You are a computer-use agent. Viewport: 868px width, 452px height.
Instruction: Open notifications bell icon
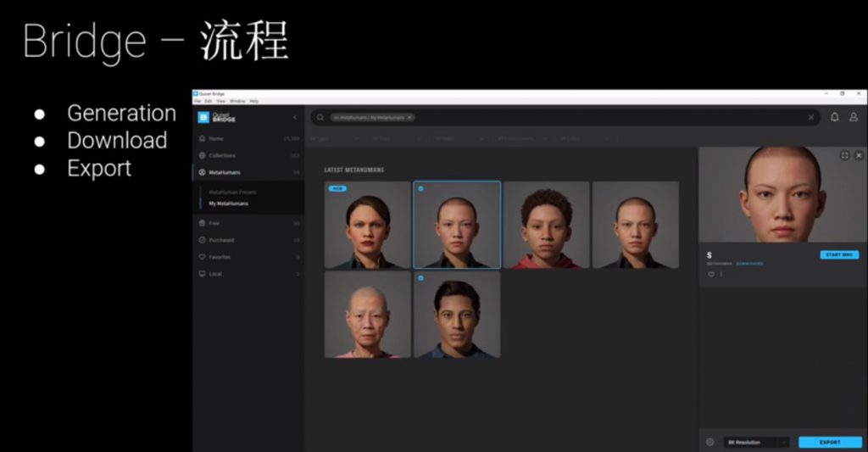(834, 117)
